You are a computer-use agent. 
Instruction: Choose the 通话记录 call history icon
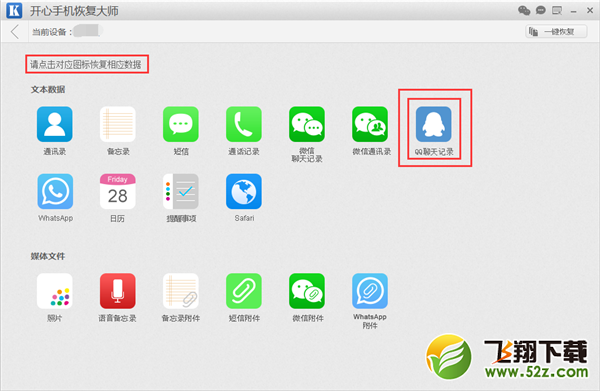tap(244, 124)
